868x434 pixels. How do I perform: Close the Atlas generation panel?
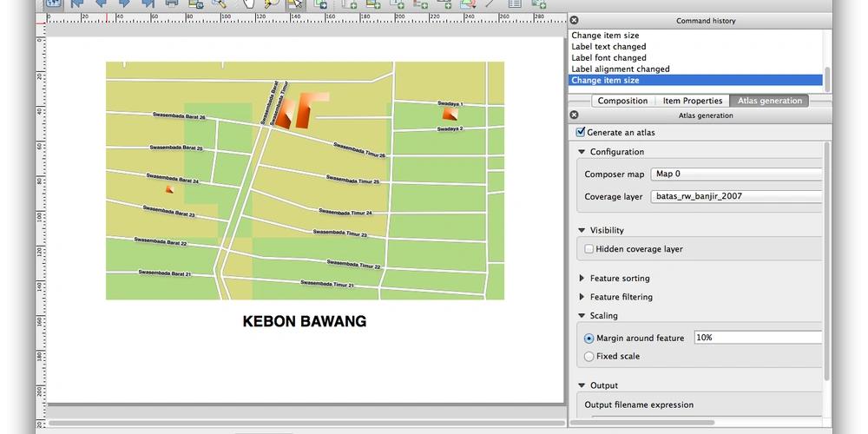574,115
